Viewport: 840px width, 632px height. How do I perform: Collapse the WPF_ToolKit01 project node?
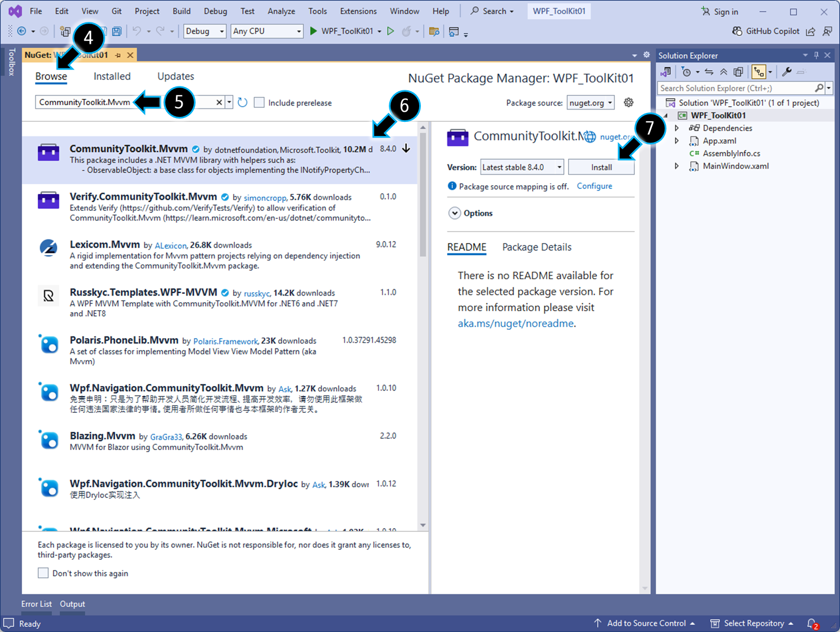point(666,116)
